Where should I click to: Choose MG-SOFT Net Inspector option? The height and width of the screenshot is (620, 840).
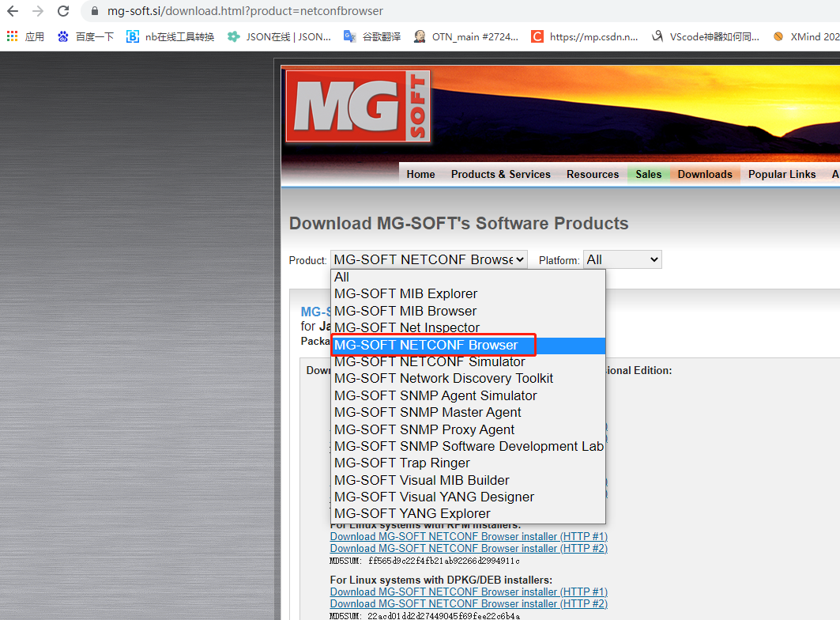click(469, 327)
